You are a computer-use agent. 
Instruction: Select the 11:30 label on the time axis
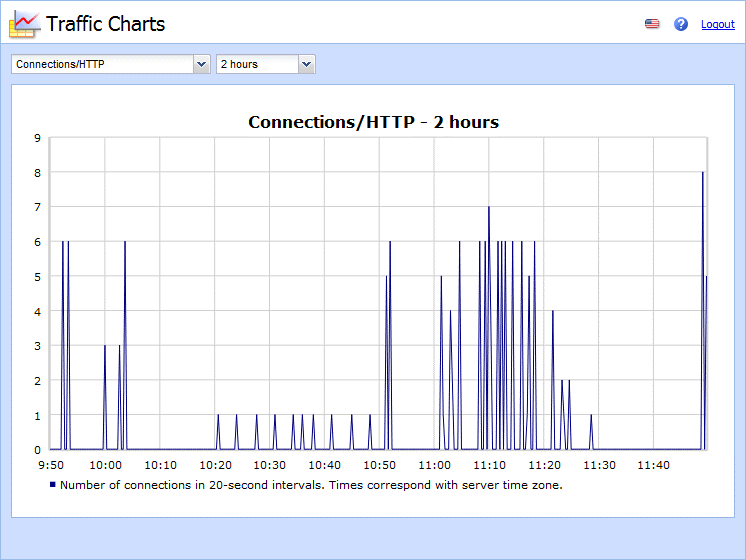(598, 466)
